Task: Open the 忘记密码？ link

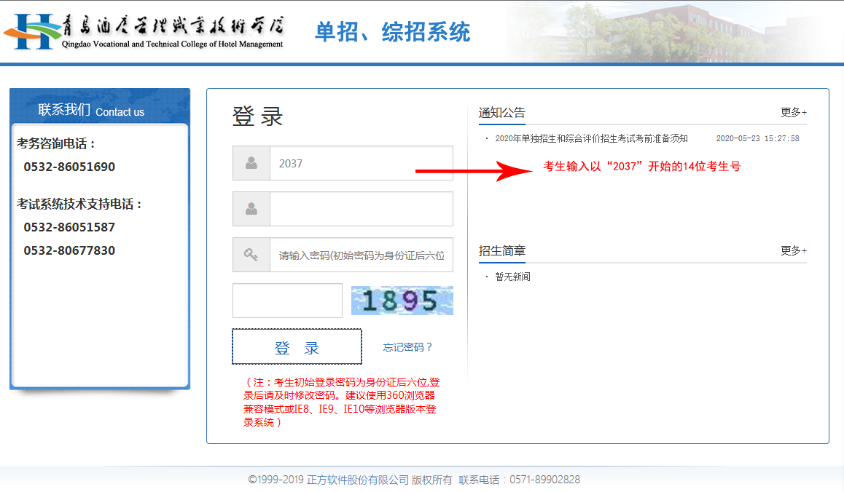Action: pyautogui.click(x=407, y=348)
